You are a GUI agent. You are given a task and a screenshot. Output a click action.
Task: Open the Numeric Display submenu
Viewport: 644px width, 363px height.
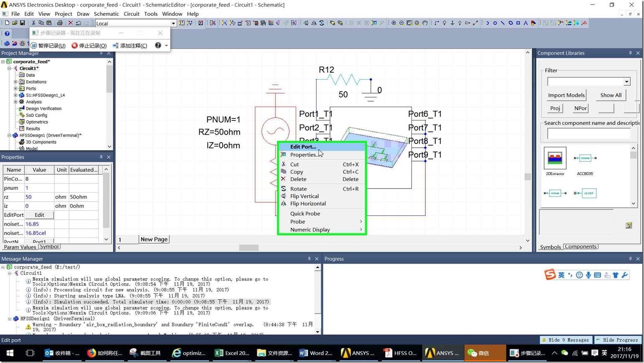(x=322, y=230)
